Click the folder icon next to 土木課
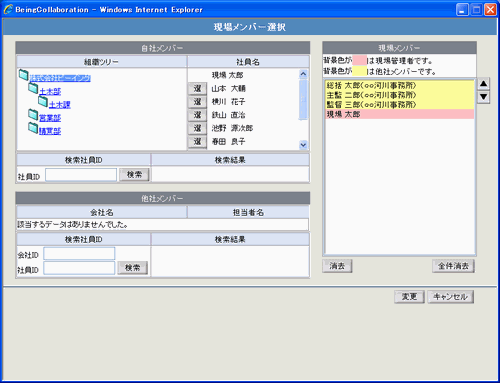Image resolution: width=500 pixels, height=383 pixels. [43, 101]
